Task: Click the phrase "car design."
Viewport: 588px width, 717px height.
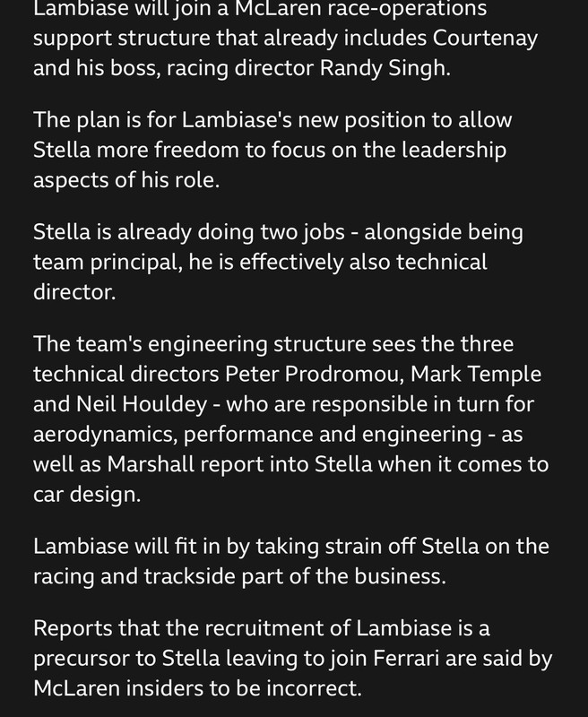Action: pos(87,495)
